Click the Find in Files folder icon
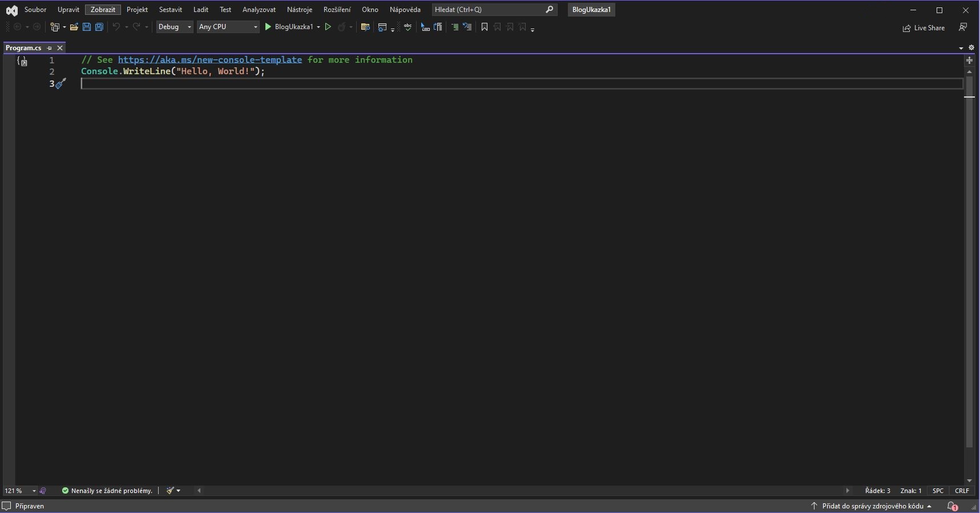Screen dimensions: 980x513 [x=365, y=27]
